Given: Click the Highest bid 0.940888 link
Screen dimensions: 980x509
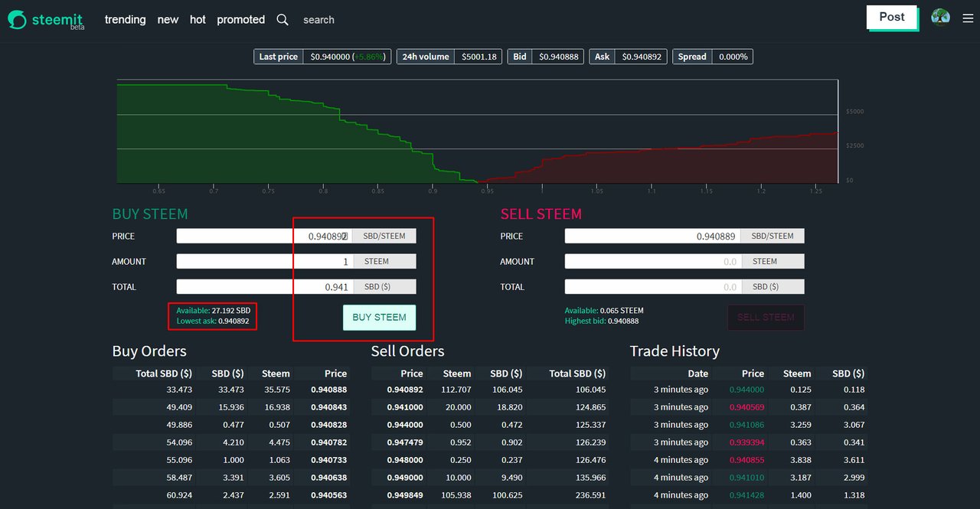Looking at the screenshot, I should [601, 321].
